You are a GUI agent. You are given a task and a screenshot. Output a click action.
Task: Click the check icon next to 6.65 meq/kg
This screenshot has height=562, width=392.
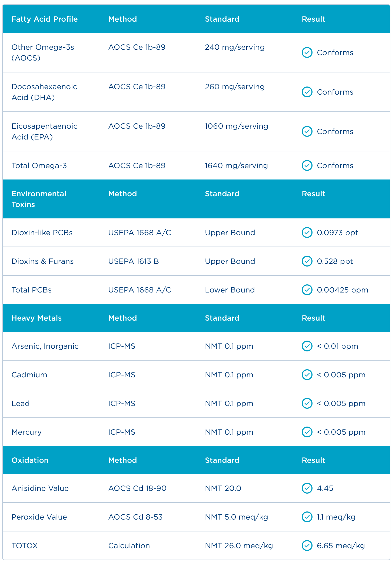307,546
